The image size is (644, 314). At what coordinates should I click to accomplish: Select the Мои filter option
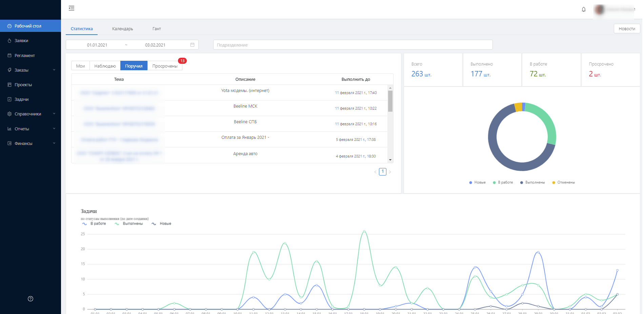[80, 66]
